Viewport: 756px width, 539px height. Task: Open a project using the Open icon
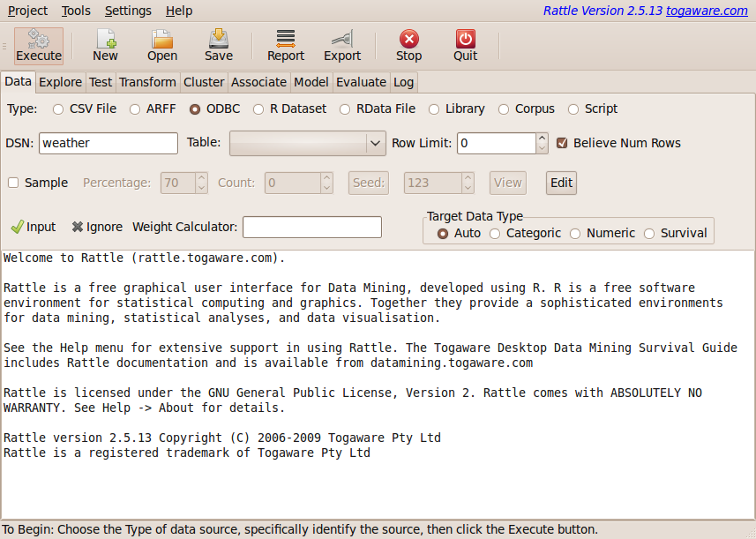(161, 45)
